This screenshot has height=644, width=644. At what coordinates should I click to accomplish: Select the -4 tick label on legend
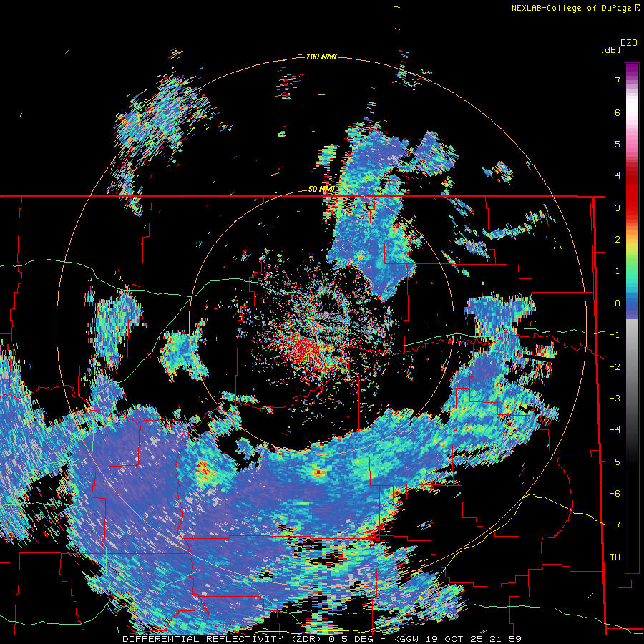click(x=614, y=430)
